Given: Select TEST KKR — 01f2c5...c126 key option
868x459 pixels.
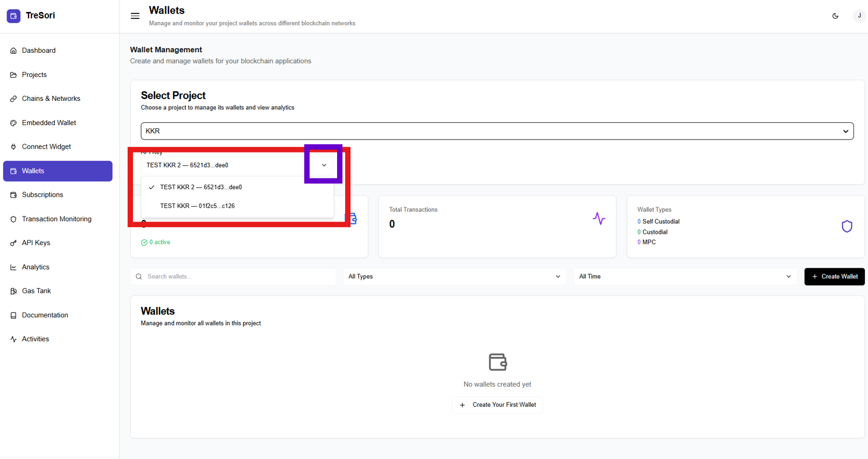Looking at the screenshot, I should pyautogui.click(x=197, y=206).
